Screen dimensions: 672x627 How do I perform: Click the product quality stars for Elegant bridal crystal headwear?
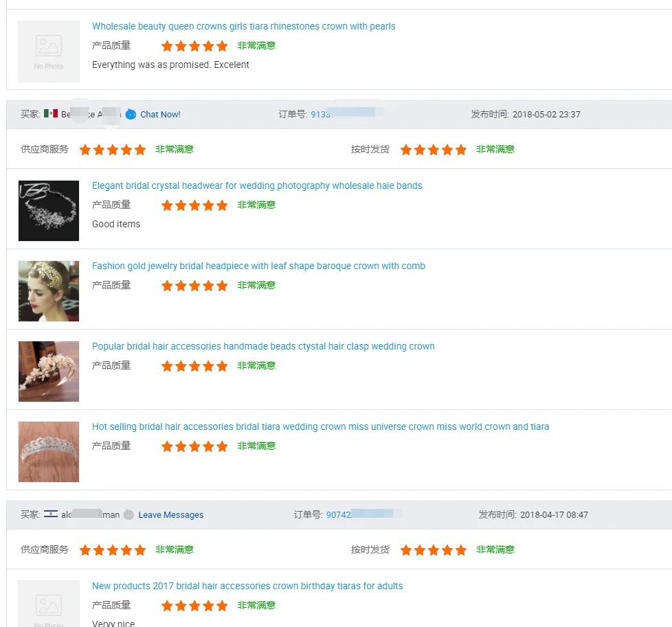point(194,205)
